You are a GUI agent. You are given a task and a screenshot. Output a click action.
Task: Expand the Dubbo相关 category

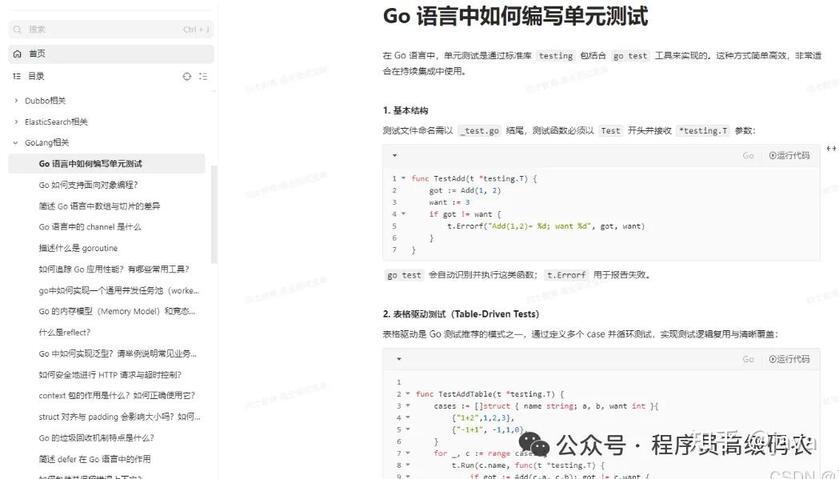click(16, 101)
